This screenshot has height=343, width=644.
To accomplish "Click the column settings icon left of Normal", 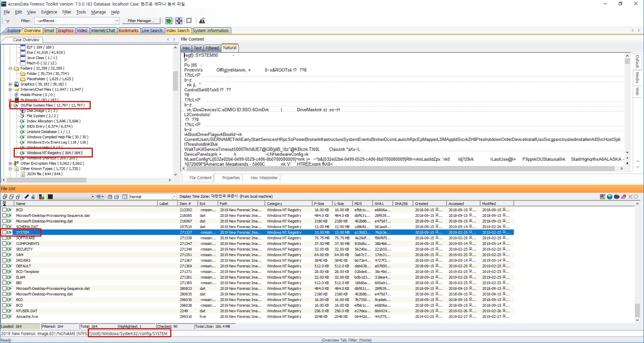I will tap(125, 197).
